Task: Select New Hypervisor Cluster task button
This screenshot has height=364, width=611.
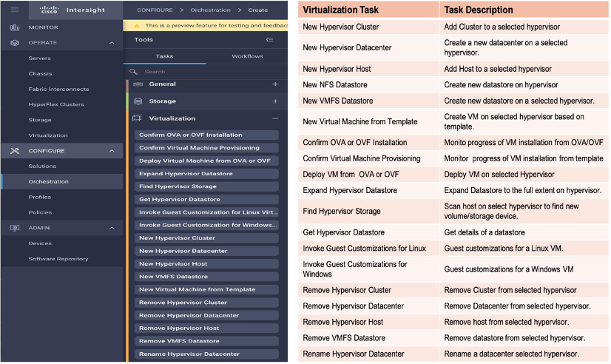Action: [206, 238]
